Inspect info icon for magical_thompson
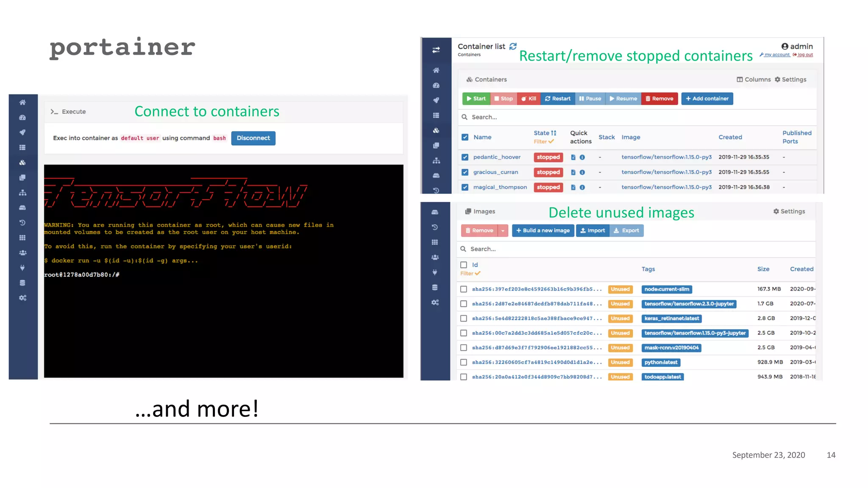The height and width of the screenshot is (488, 868). click(582, 187)
